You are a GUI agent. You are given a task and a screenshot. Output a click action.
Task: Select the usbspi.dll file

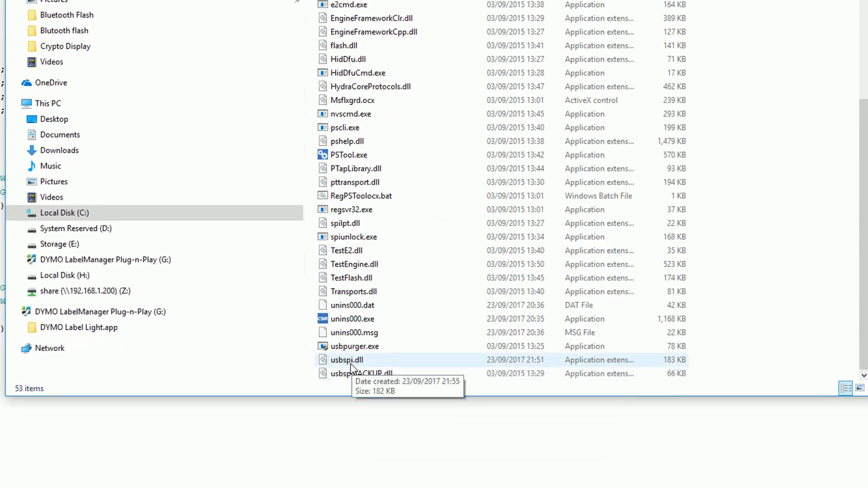pyautogui.click(x=346, y=360)
